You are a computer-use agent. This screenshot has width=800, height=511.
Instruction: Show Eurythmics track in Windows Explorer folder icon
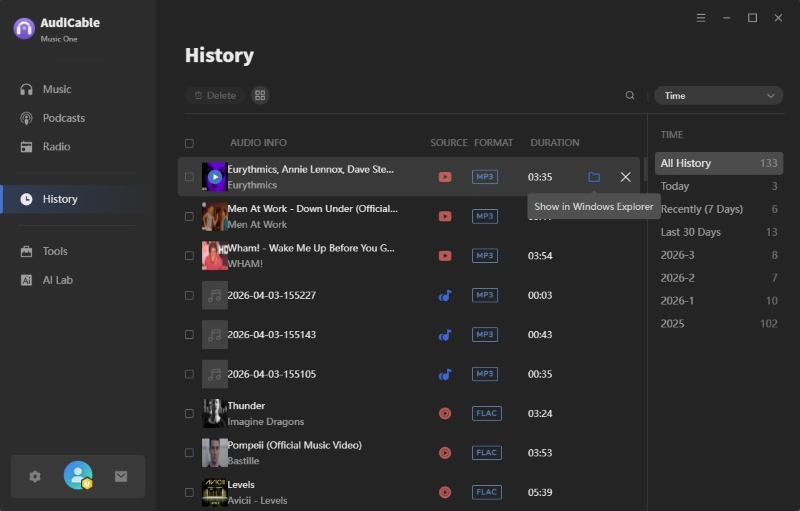pyautogui.click(x=594, y=177)
